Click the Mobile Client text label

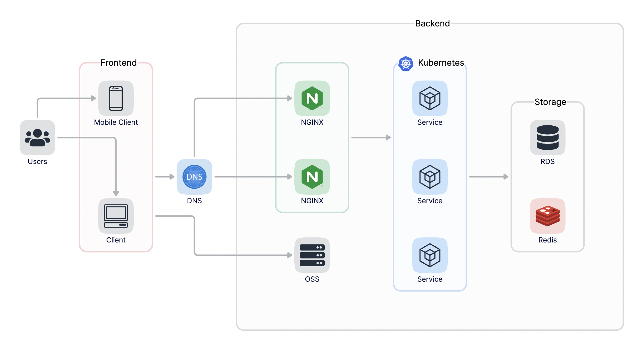tap(116, 122)
